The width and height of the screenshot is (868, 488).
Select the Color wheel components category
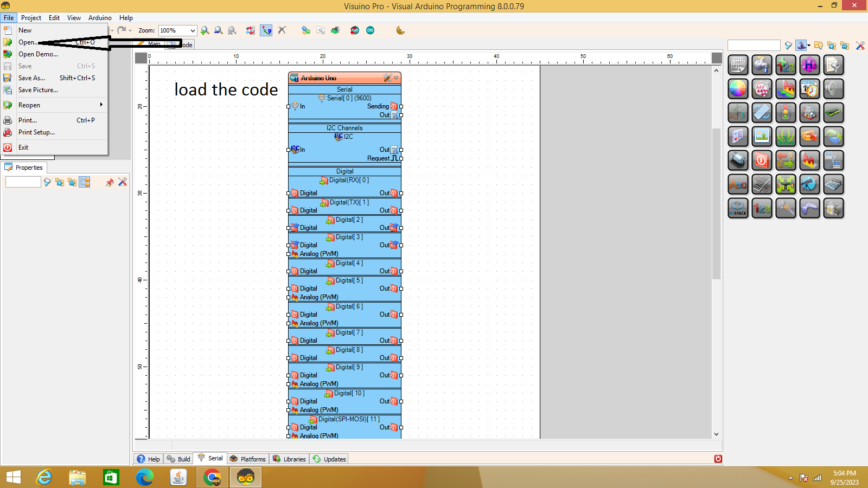(x=738, y=89)
